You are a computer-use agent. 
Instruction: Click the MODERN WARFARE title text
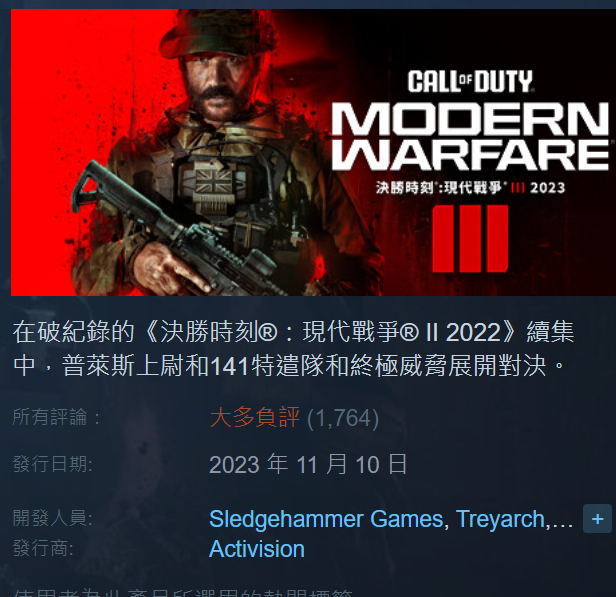[x=470, y=136]
